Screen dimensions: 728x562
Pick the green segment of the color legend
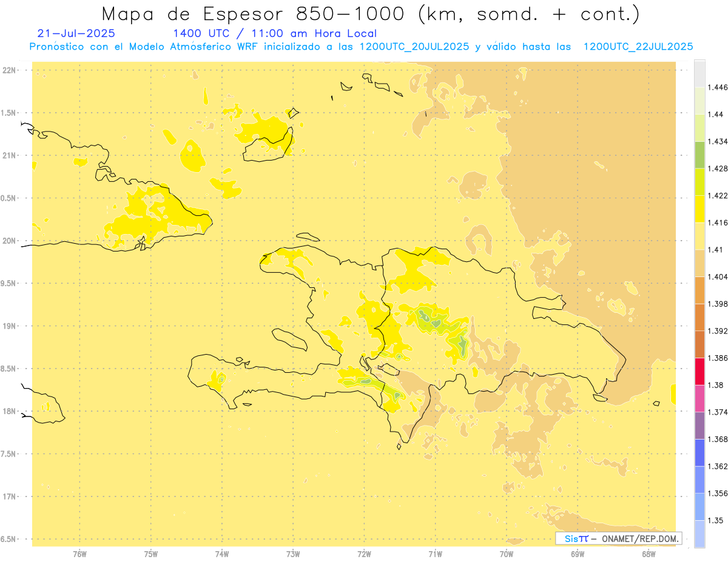pyautogui.click(x=699, y=155)
